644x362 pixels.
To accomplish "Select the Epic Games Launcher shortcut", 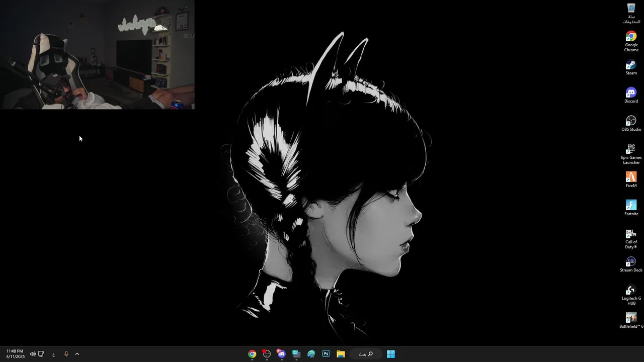I will tap(631, 154).
